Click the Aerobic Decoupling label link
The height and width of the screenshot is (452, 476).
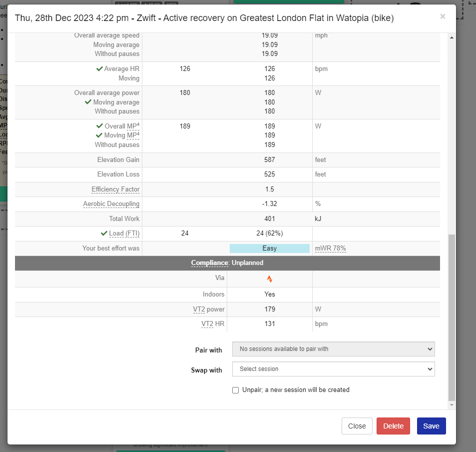point(111,204)
